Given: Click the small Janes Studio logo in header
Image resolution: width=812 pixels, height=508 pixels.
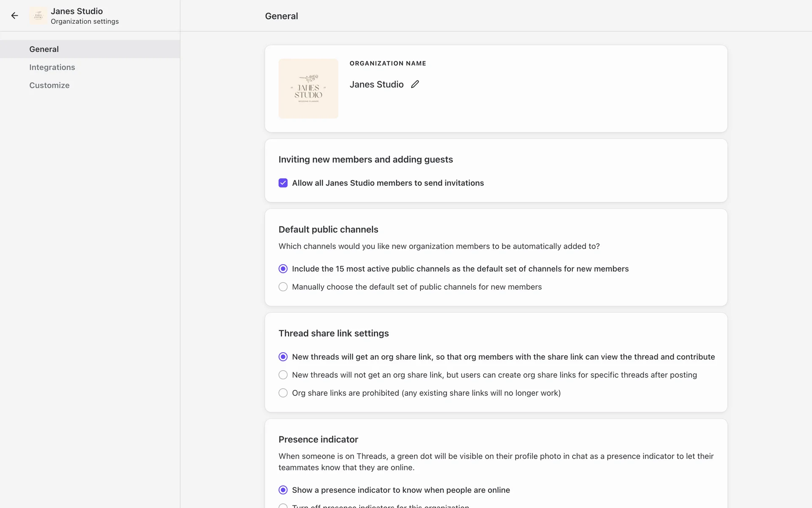Looking at the screenshot, I should [38, 16].
